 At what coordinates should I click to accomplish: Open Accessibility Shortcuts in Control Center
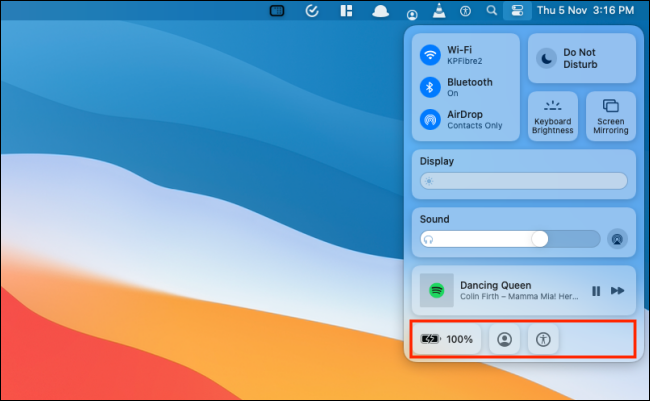543,339
